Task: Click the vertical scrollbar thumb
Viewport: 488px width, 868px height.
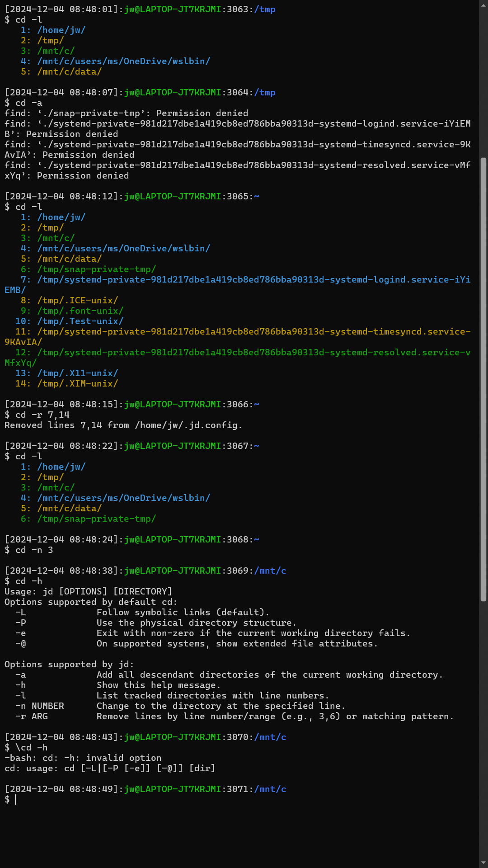Action: click(x=483, y=380)
